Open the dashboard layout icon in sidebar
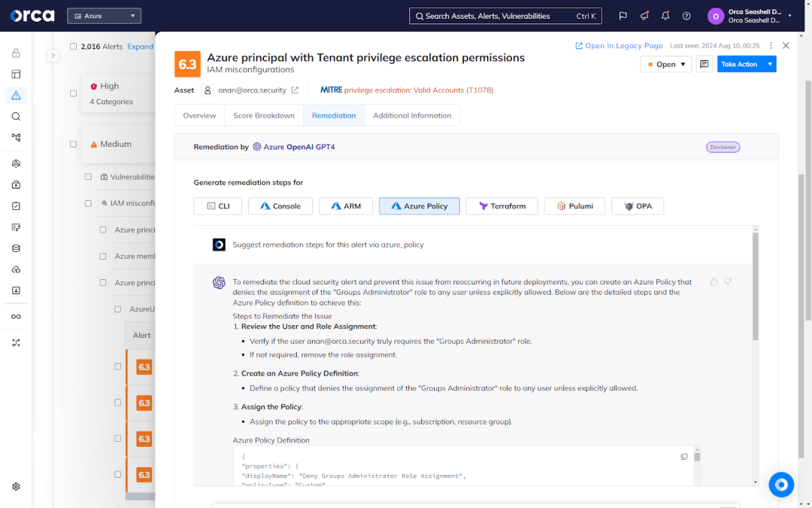Image resolution: width=812 pixels, height=508 pixels. pyautogui.click(x=16, y=74)
